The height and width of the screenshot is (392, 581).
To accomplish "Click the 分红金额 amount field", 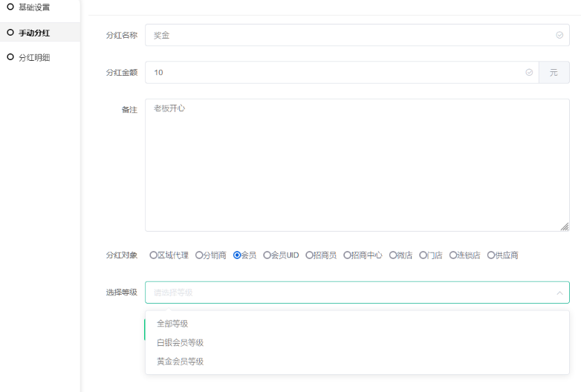I will click(x=334, y=73).
